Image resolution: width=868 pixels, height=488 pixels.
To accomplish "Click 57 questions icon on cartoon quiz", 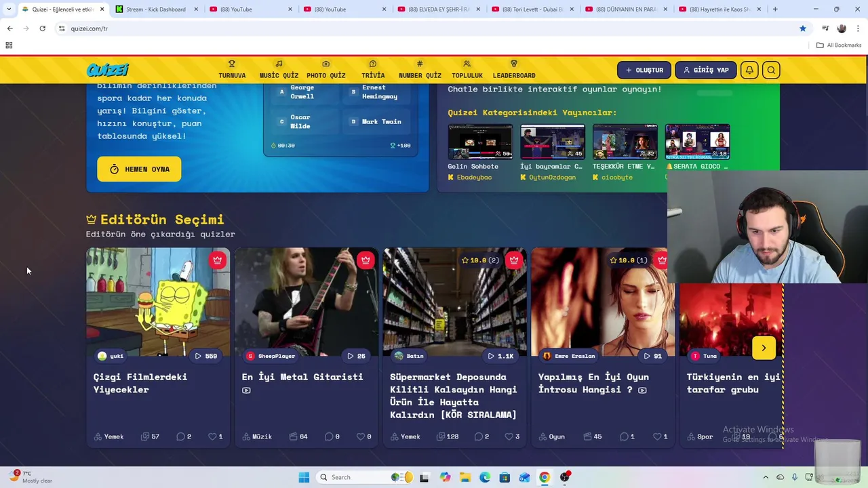I will coord(151,436).
